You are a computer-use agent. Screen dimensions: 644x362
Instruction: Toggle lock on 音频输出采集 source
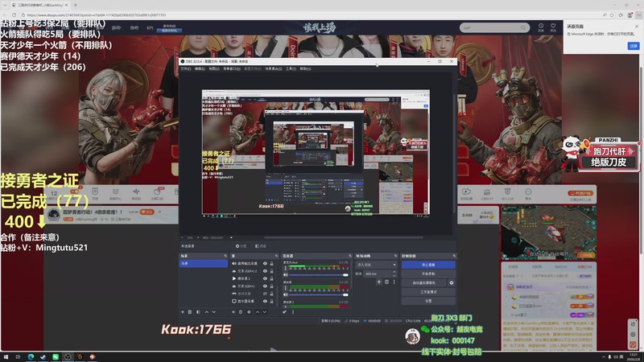pyautogui.click(x=271, y=264)
